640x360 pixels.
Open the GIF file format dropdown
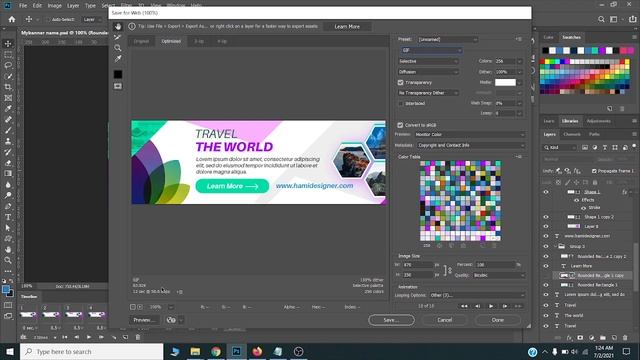[431, 50]
